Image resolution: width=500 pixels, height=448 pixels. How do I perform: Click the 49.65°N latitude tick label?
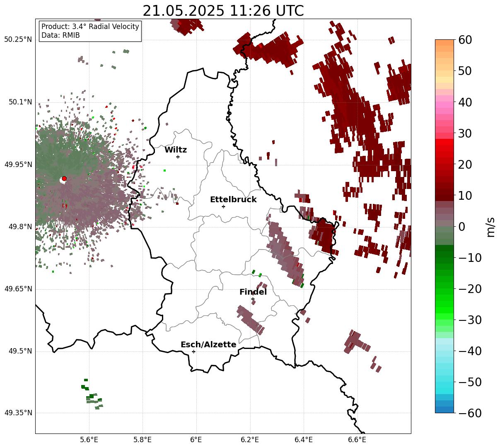18,289
